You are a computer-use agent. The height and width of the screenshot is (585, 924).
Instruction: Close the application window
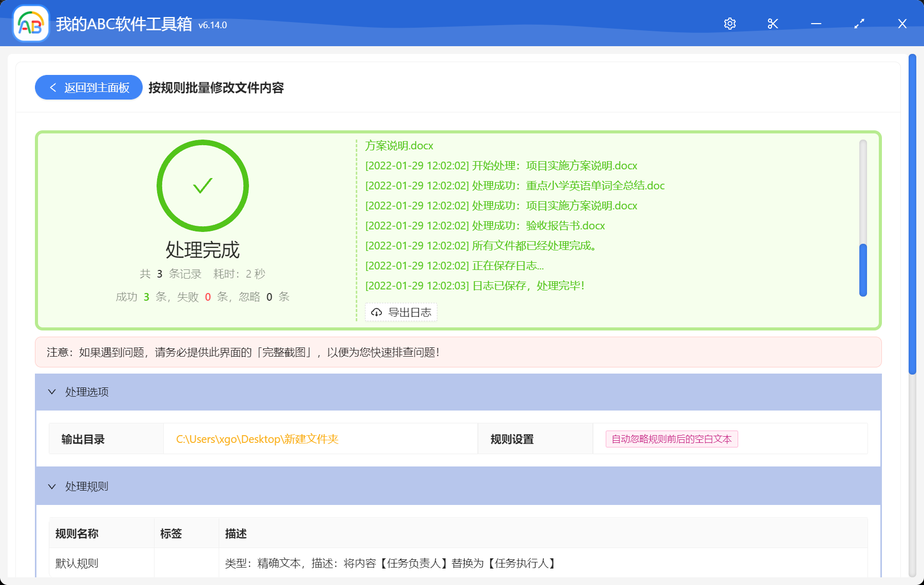(x=902, y=24)
